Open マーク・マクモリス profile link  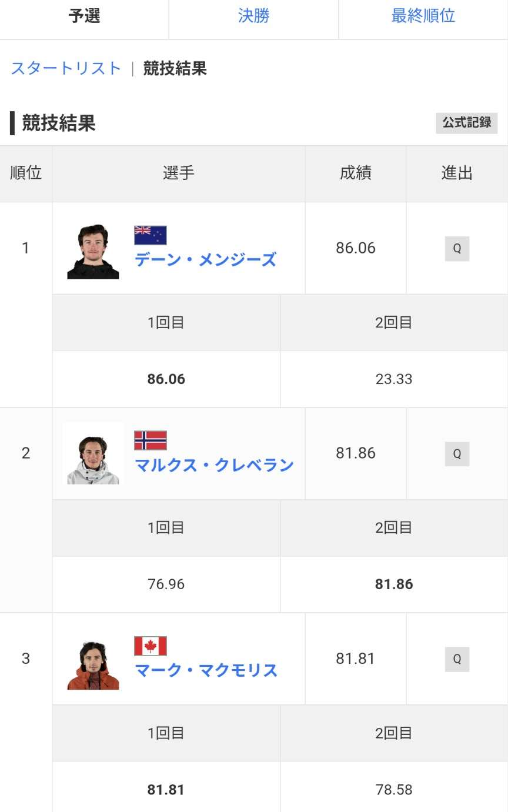point(206,670)
